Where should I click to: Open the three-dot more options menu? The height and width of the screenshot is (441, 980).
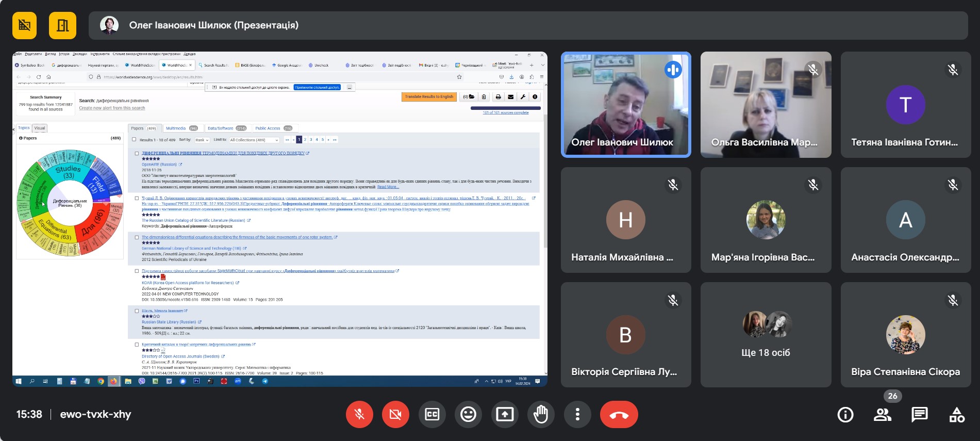577,414
